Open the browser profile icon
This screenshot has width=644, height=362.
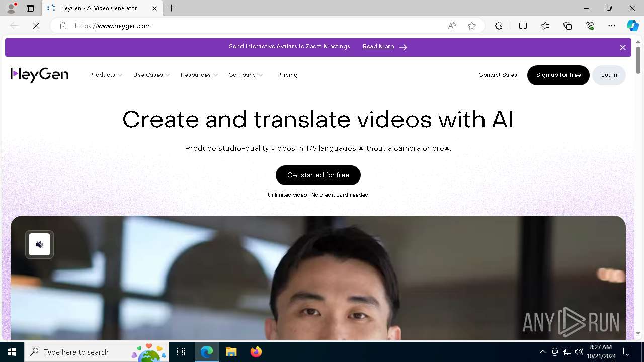point(11,8)
